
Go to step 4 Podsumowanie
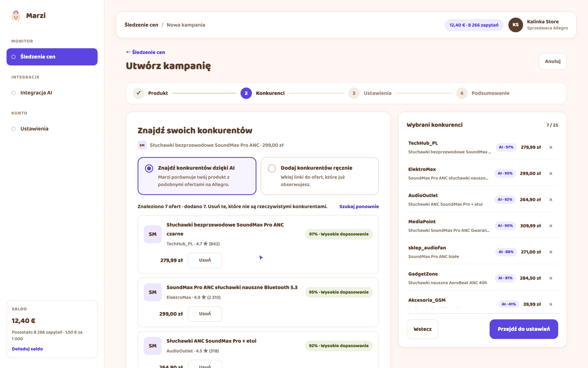click(x=483, y=93)
